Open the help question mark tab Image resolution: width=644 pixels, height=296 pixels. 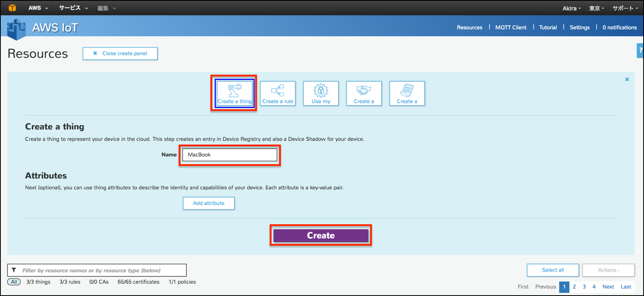tap(640, 50)
